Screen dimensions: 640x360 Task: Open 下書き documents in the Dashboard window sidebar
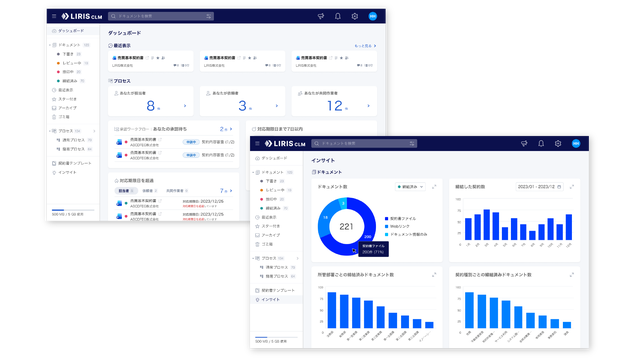point(67,54)
